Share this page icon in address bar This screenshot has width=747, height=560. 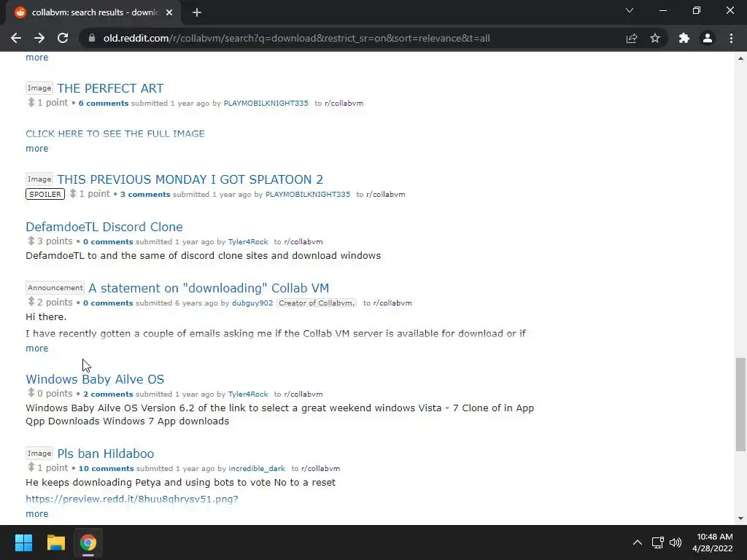coord(632,38)
